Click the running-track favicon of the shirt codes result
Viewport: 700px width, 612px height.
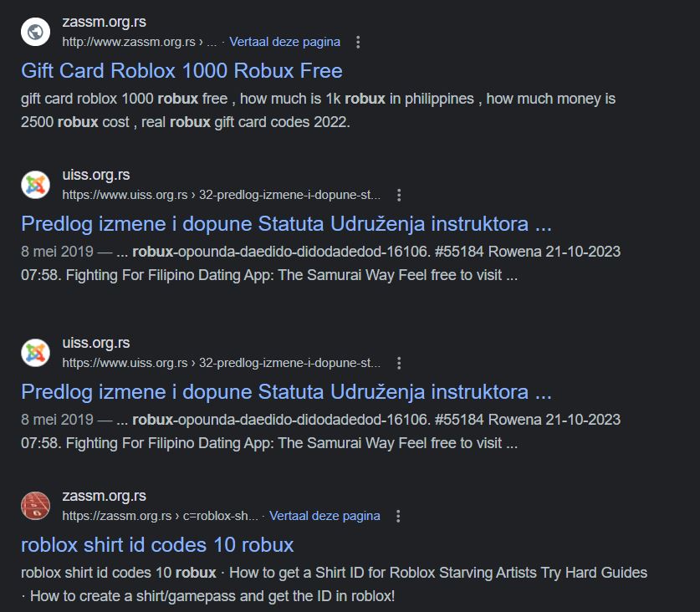click(36, 506)
